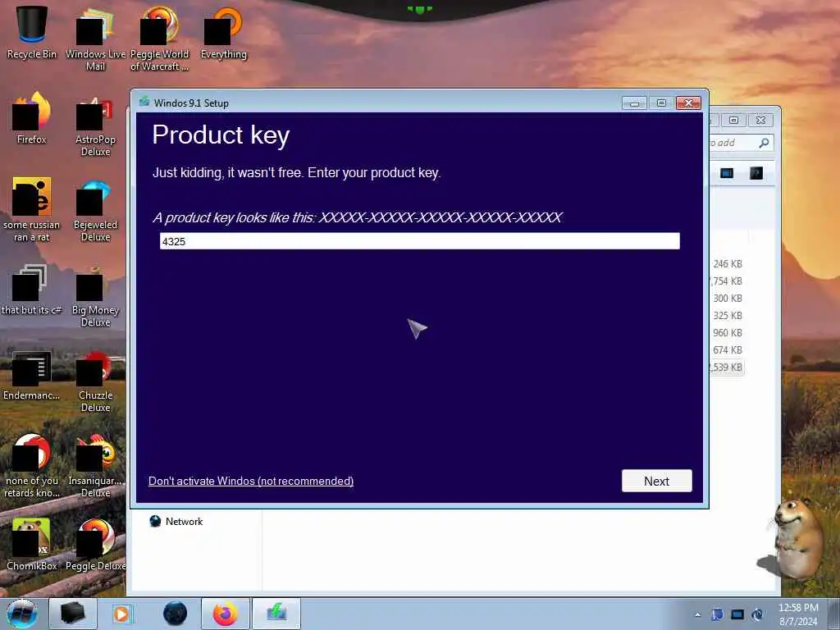840x630 pixels.
Task: Open Chuzzle Deluxe desktop shortcut
Action: click(95, 381)
